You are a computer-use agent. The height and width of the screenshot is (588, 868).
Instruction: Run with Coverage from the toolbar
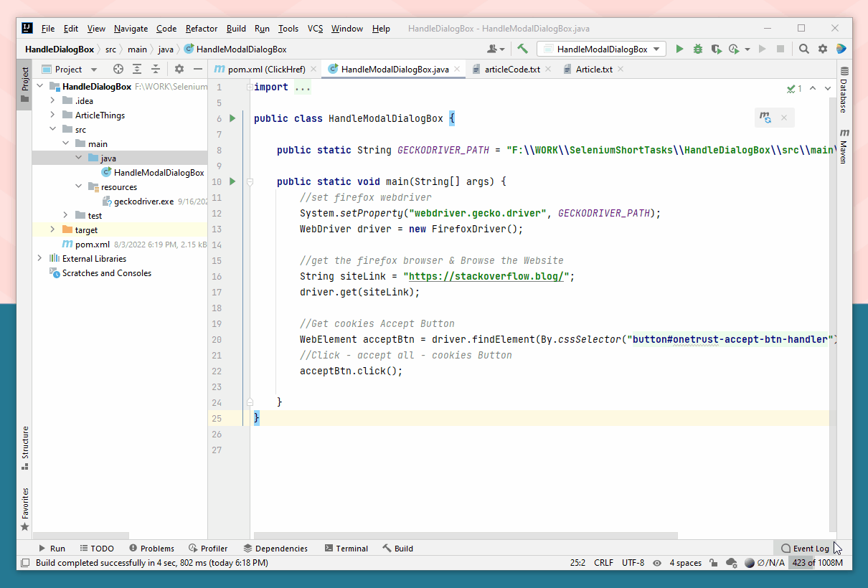716,49
